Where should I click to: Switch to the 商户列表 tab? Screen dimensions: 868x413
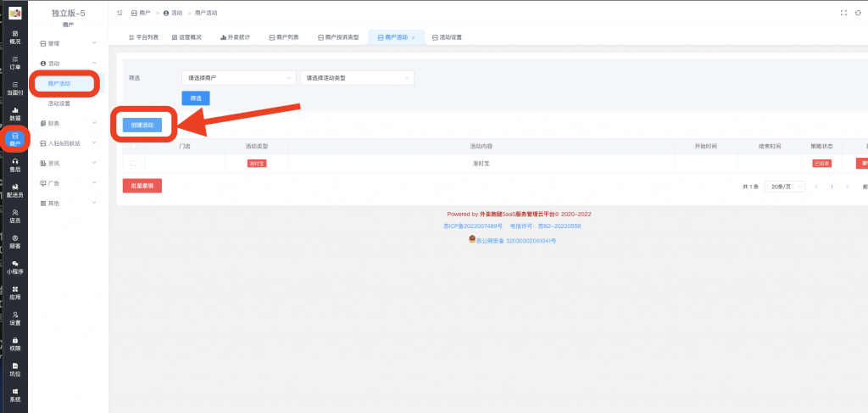pos(284,37)
